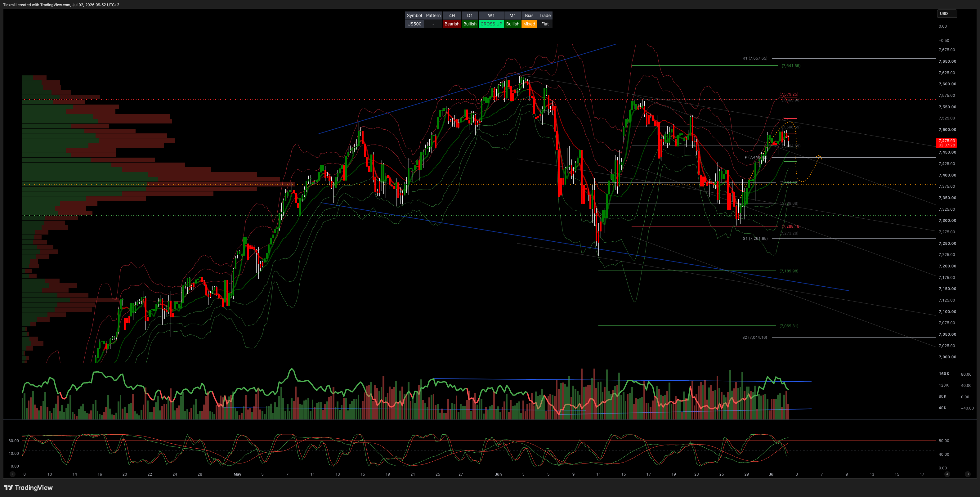Click the US500 symbol cell
Image resolution: width=980 pixels, height=497 pixels.
tap(414, 24)
